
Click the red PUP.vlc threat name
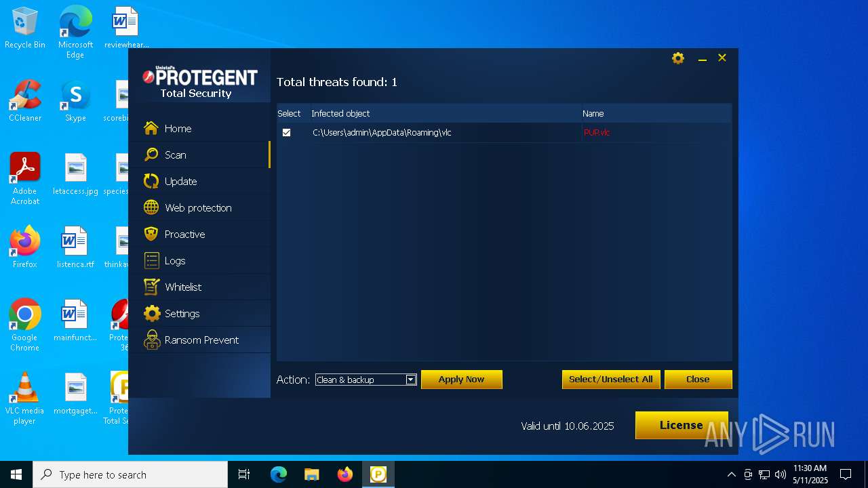pos(597,133)
